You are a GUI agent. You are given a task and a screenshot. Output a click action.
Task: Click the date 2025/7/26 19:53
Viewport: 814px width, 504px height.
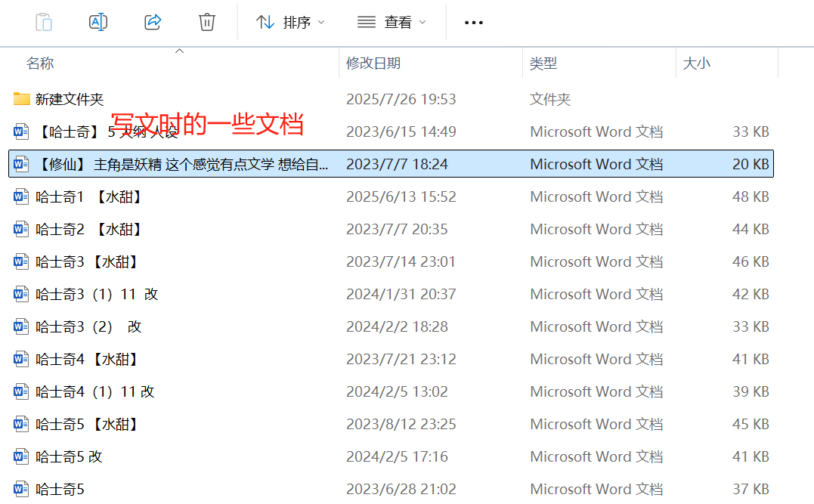401,99
